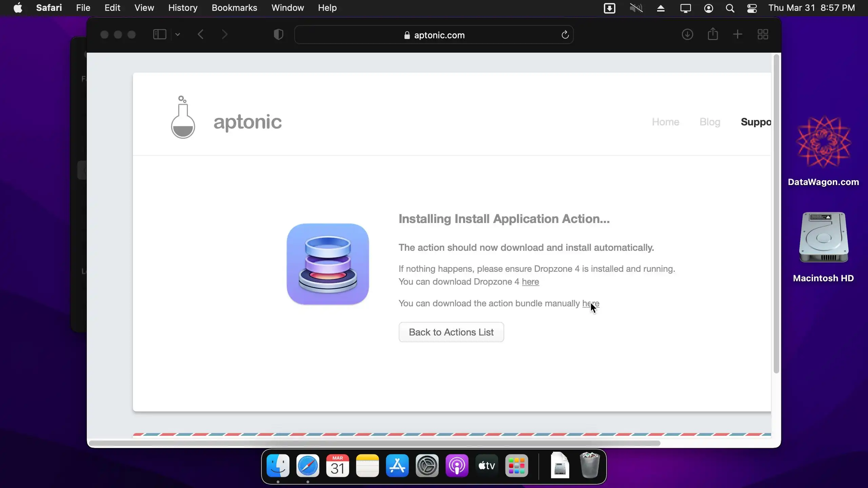
Task: Click the Dropzone 4 download here link
Action: (530, 282)
